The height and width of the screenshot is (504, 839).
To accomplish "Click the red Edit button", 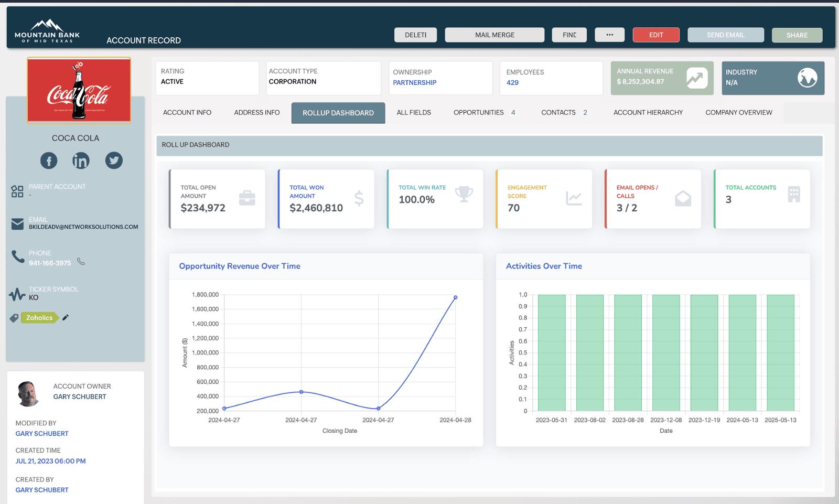I will tap(656, 35).
